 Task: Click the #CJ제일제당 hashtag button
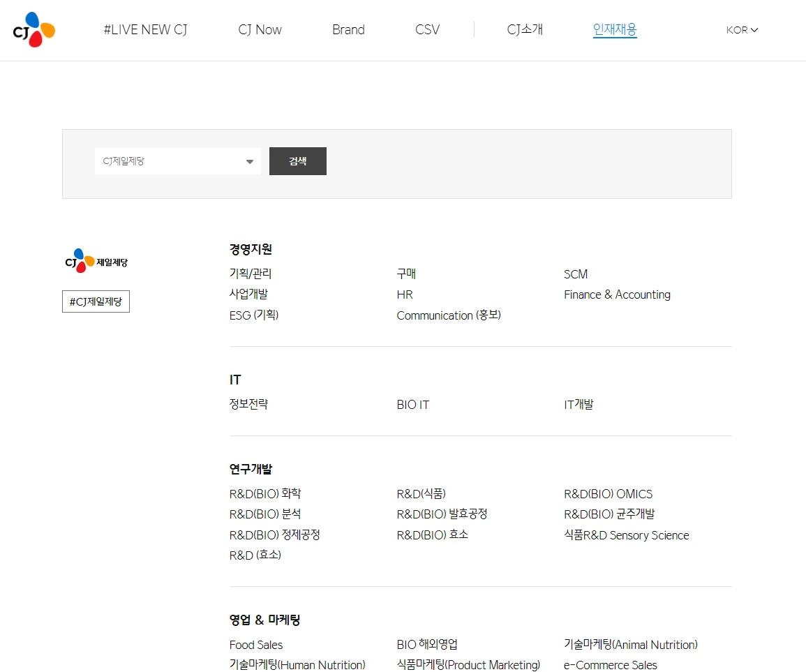[x=96, y=301]
